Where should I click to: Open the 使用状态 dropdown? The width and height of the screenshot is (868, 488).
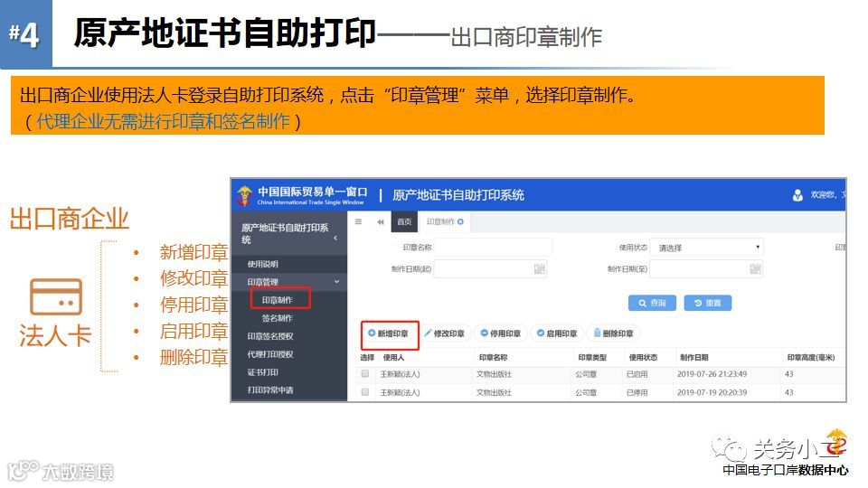tap(706, 248)
